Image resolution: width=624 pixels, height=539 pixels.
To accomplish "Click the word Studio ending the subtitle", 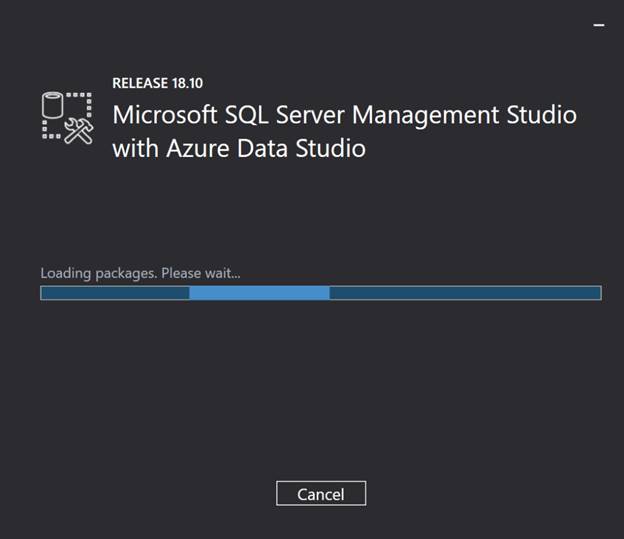I will pyautogui.click(x=332, y=149).
